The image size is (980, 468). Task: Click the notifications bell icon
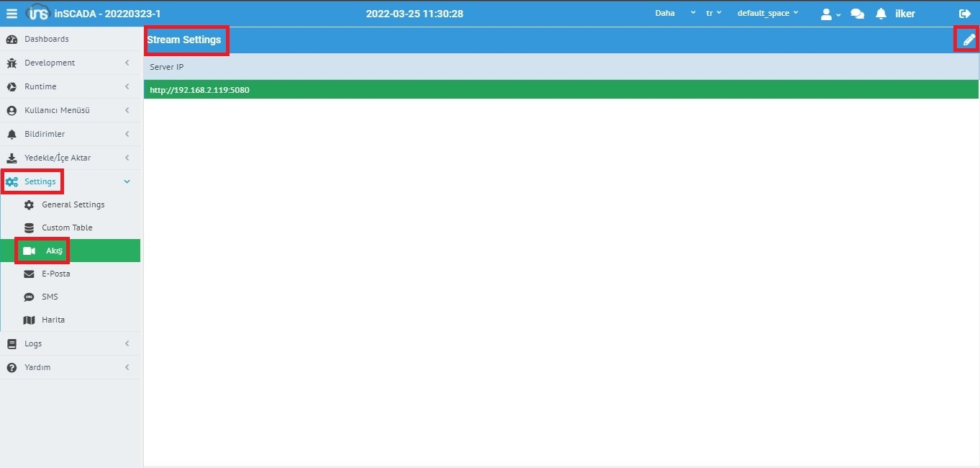[x=881, y=14]
